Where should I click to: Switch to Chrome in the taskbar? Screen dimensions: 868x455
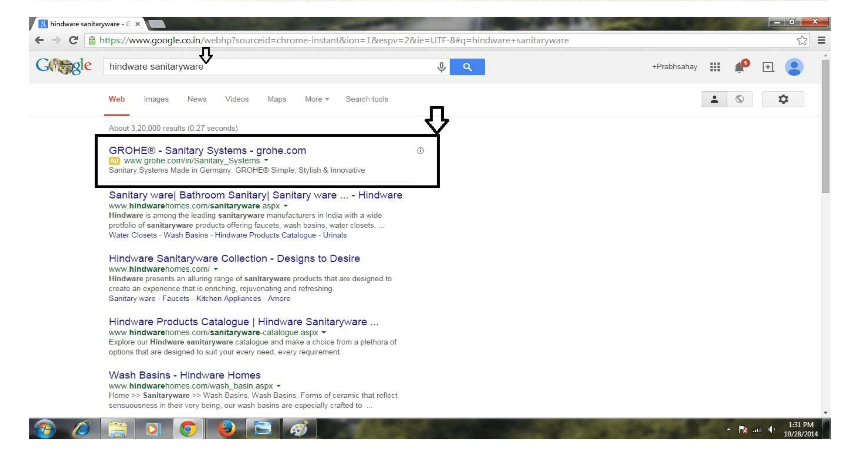click(188, 429)
